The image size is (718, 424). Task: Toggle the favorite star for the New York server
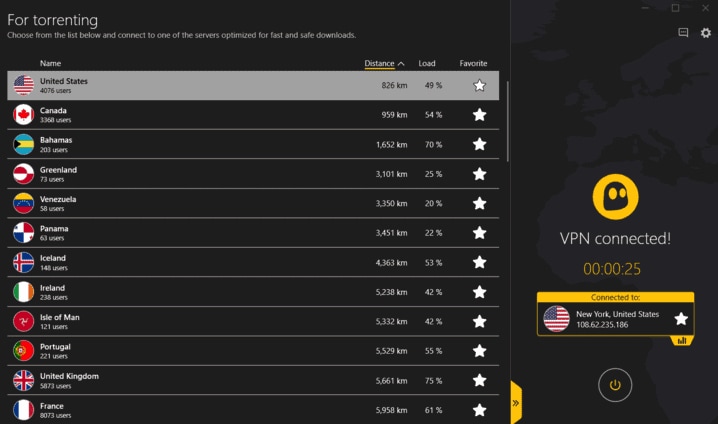tap(681, 319)
